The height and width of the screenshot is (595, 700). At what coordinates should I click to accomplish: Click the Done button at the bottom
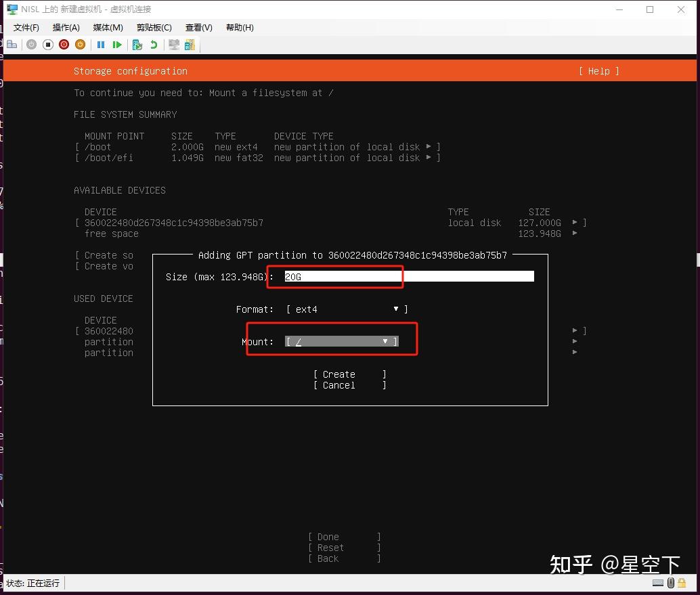pos(344,537)
